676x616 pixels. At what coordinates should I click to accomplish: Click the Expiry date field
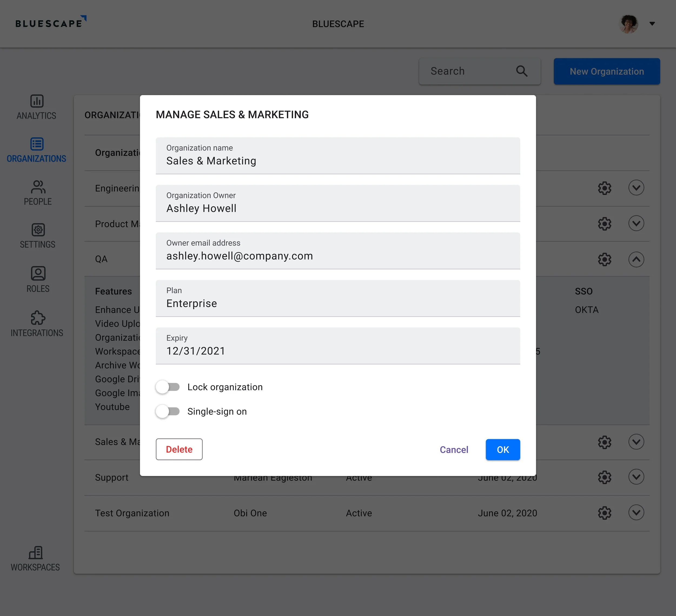click(338, 346)
